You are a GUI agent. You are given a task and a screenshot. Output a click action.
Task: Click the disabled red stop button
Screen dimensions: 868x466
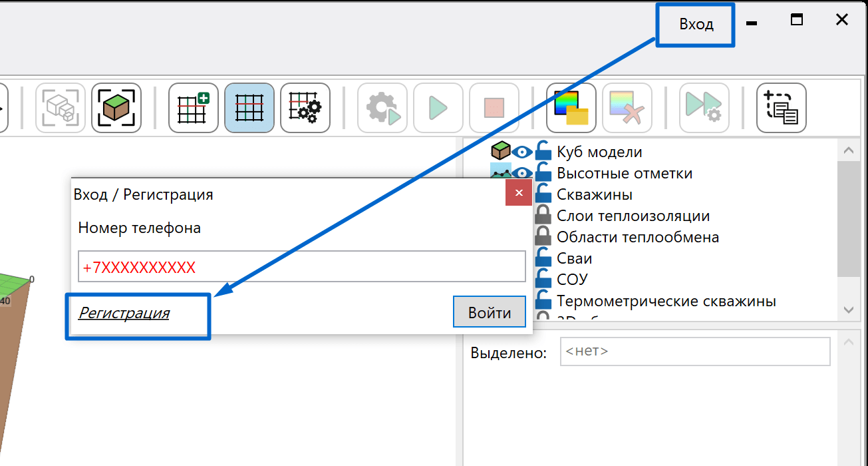(x=494, y=108)
